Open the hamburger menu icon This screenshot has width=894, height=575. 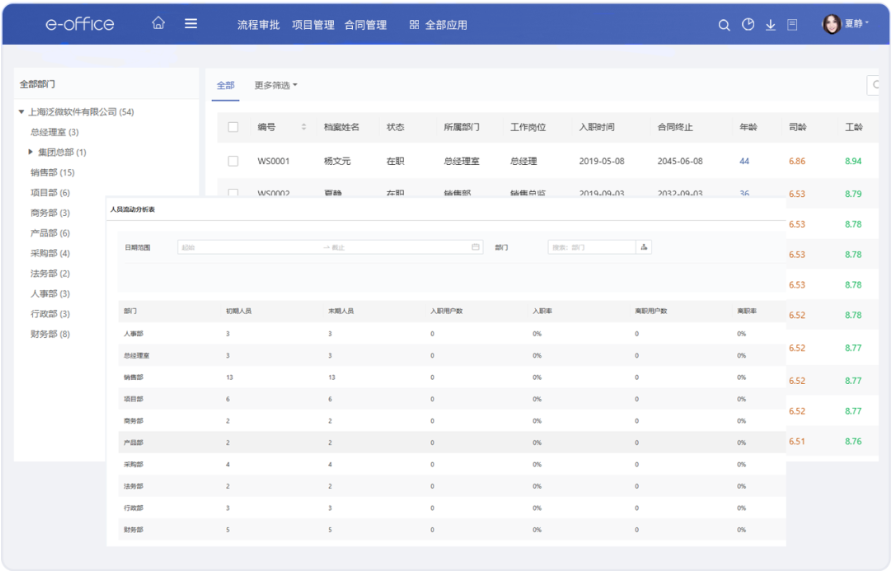pyautogui.click(x=191, y=24)
